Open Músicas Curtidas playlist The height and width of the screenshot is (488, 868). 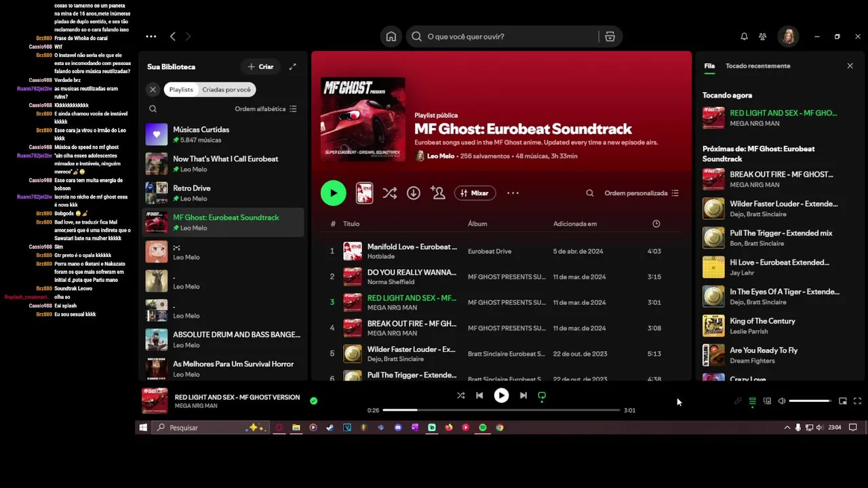222,134
